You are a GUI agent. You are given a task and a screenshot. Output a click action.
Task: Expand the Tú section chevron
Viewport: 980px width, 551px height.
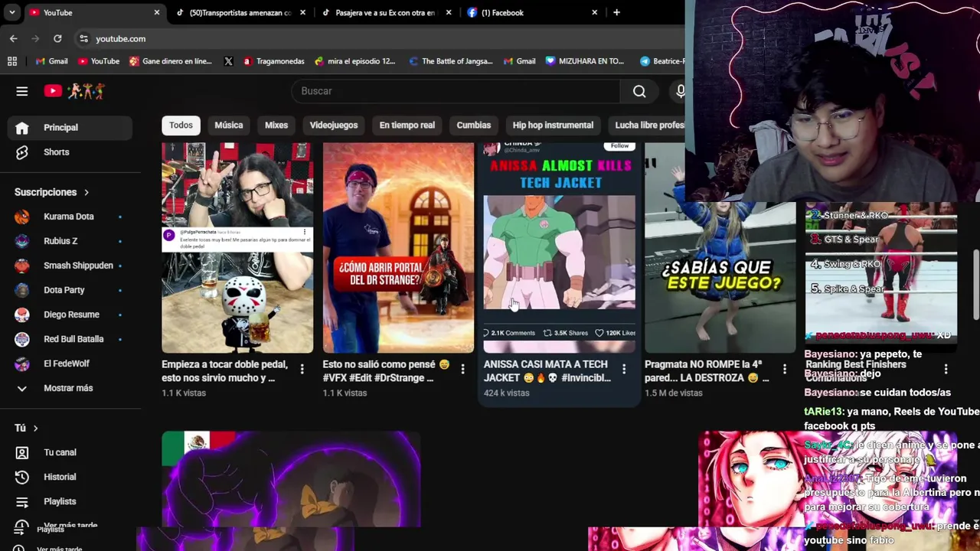pyautogui.click(x=35, y=429)
